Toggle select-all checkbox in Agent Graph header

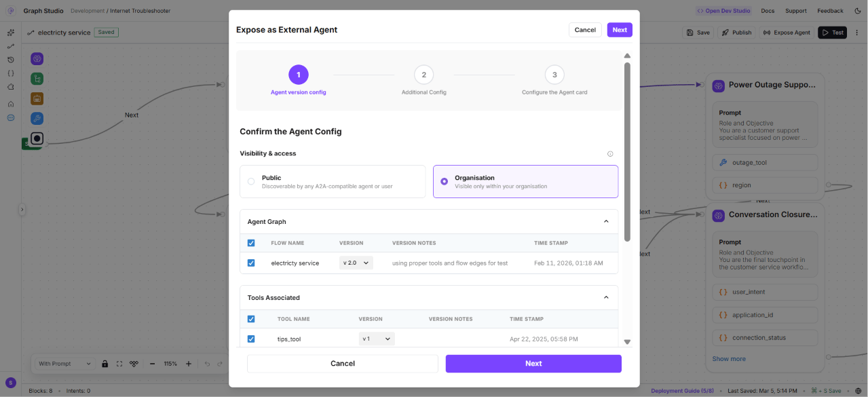click(251, 243)
